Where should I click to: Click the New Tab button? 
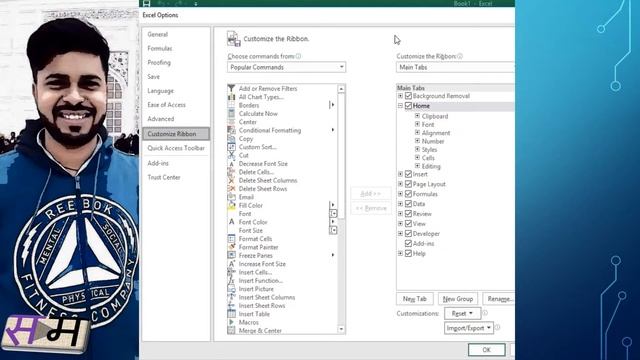pyautogui.click(x=415, y=299)
